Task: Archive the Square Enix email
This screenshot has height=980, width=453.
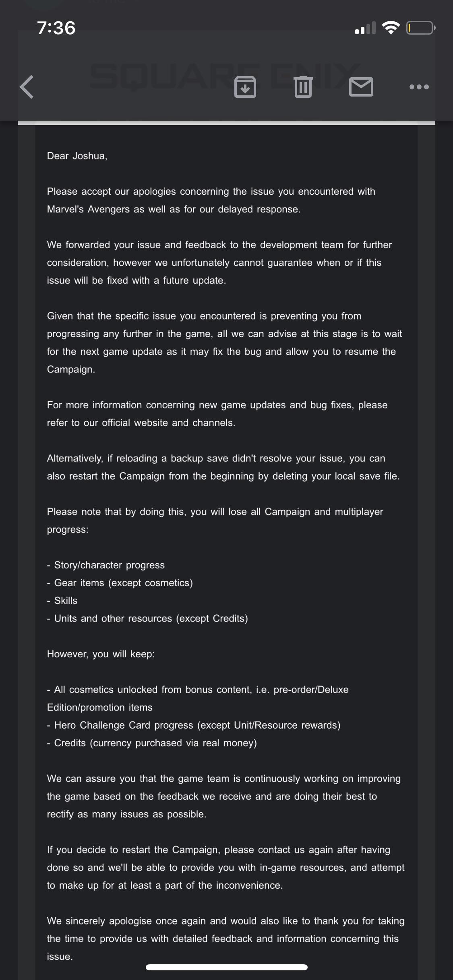Action: pyautogui.click(x=246, y=87)
